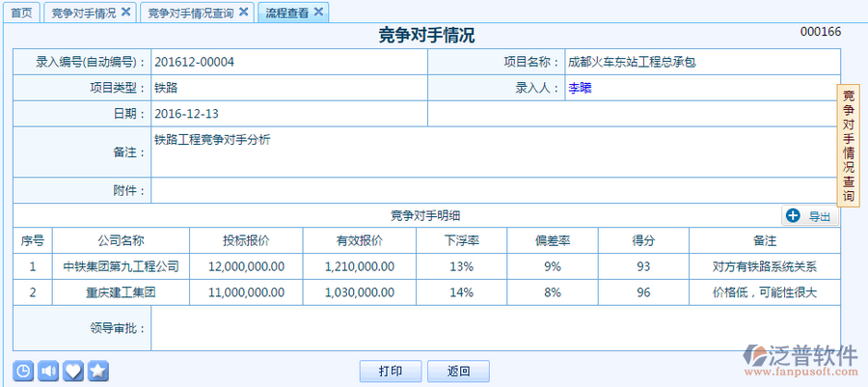Image resolution: width=868 pixels, height=387 pixels.
Task: Close the 竞争对手情况查询 tab
Action: tap(243, 12)
